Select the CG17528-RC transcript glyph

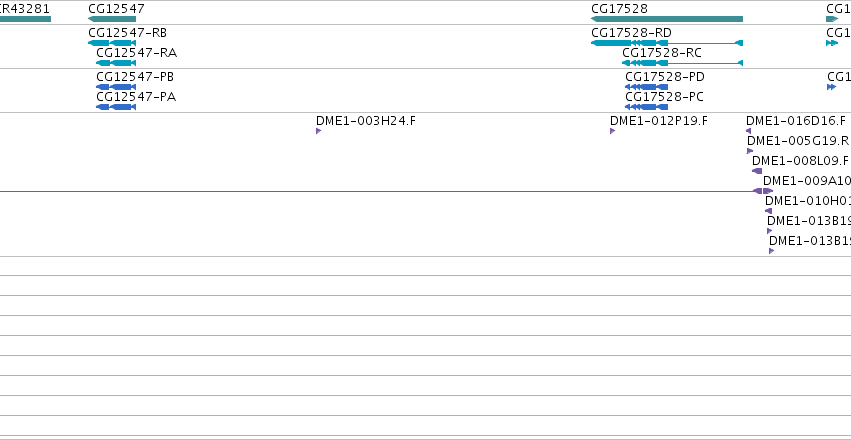pos(682,63)
